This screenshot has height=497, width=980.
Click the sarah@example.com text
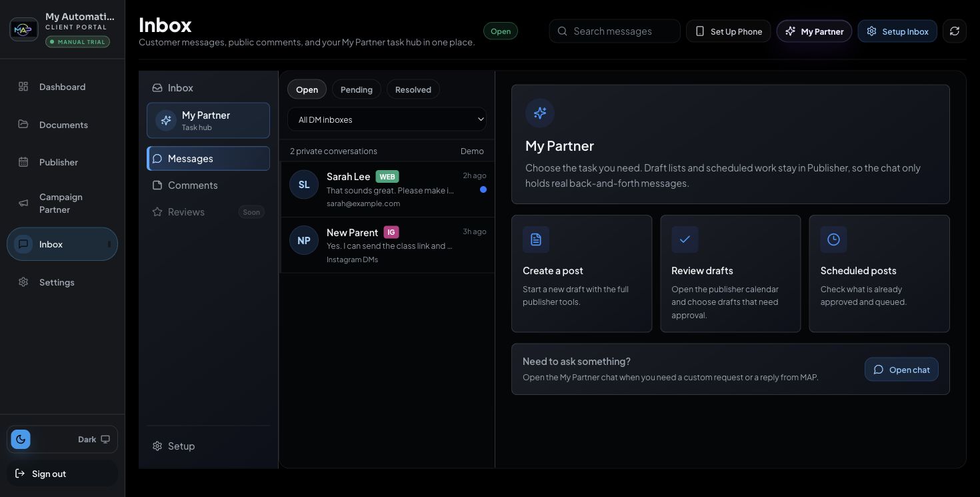click(x=363, y=203)
